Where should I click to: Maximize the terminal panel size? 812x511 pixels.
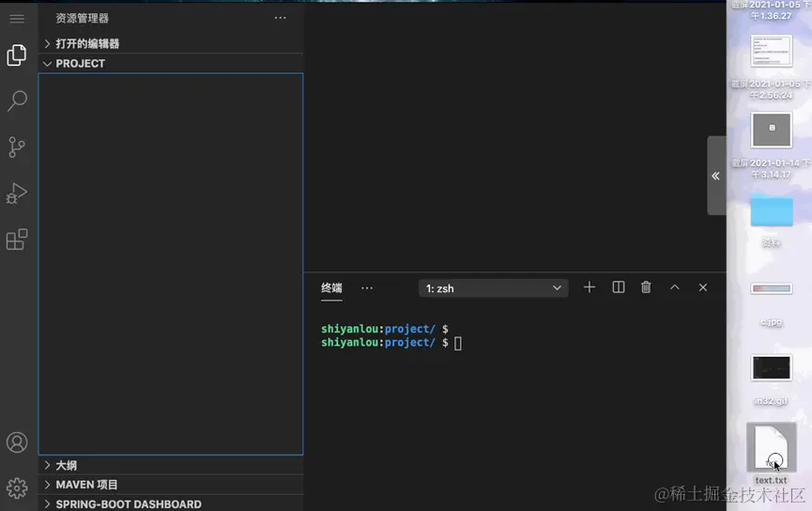tap(674, 287)
